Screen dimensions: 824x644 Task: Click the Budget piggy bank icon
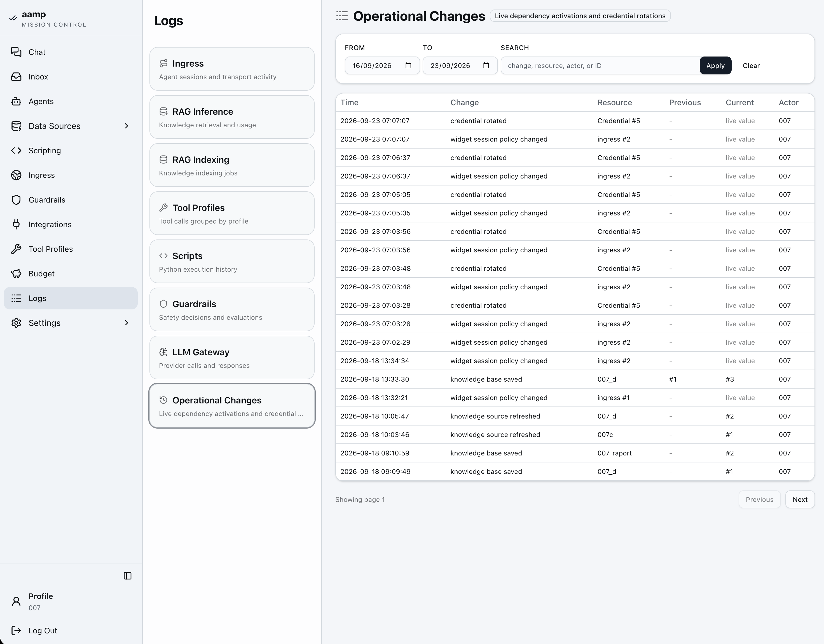pos(16,274)
